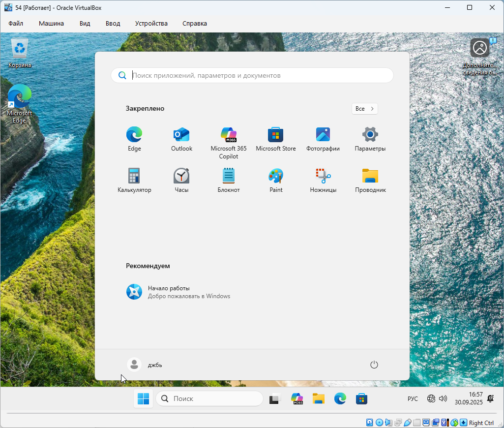Expand all apps with Все button

[364, 109]
